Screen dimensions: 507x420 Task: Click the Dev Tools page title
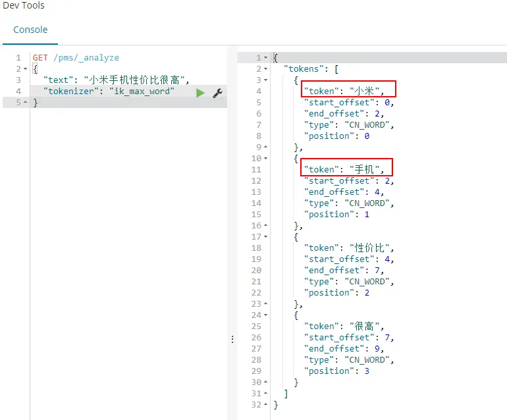pyautogui.click(x=24, y=5)
